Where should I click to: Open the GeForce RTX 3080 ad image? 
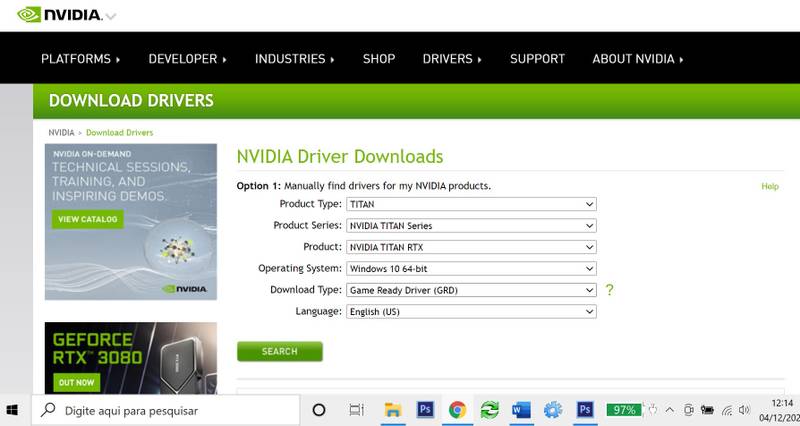131,358
